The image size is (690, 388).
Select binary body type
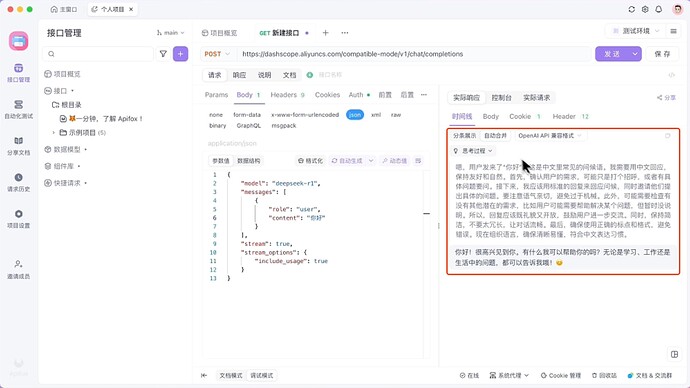(x=217, y=125)
